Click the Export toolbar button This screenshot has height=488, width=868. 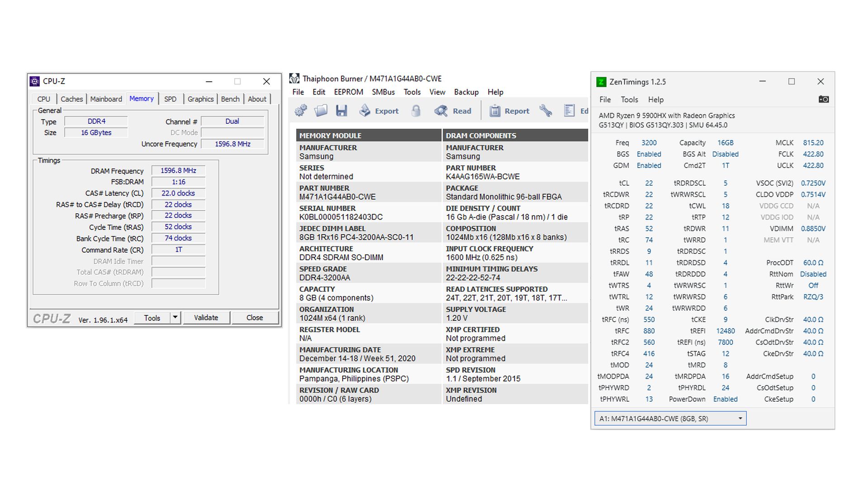point(379,111)
